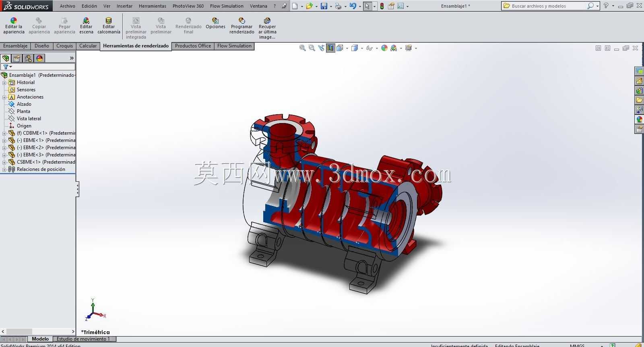The height and width of the screenshot is (347, 644).
Task: Open the PhotoView 360 menu
Action: tap(188, 6)
